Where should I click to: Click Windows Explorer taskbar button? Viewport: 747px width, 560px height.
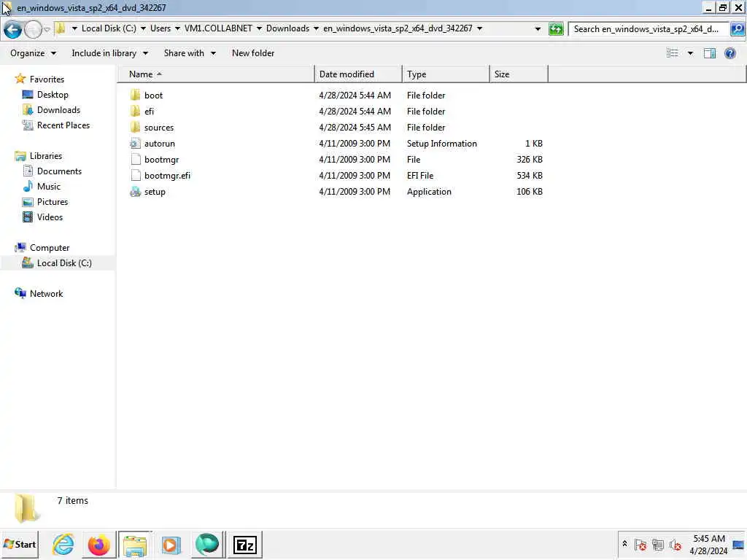pyautogui.click(x=135, y=544)
